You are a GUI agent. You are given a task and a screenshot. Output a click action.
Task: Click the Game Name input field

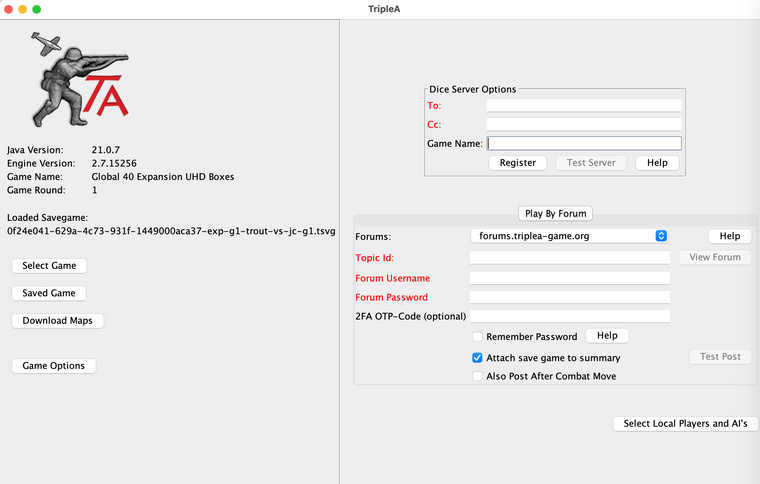584,143
